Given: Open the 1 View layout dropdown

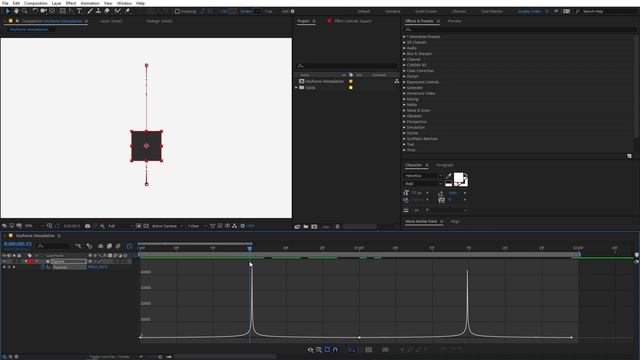Looking at the screenshot, I should click(x=197, y=226).
